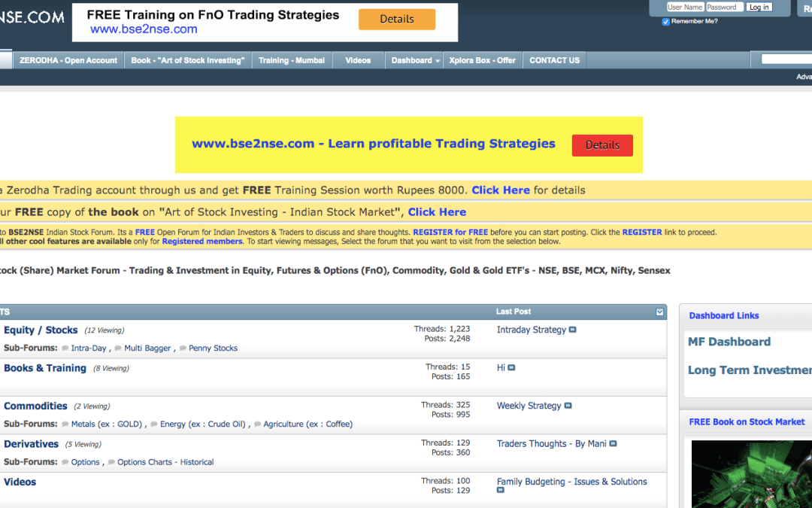
Task: Click Click Here link for Zerodha details
Action: tap(500, 190)
